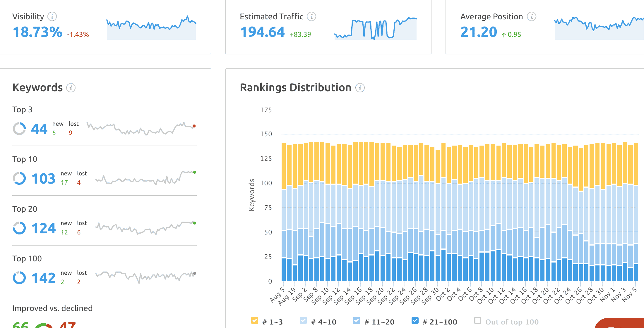
Task: Click the Visibility info icon
Action: coord(52,16)
